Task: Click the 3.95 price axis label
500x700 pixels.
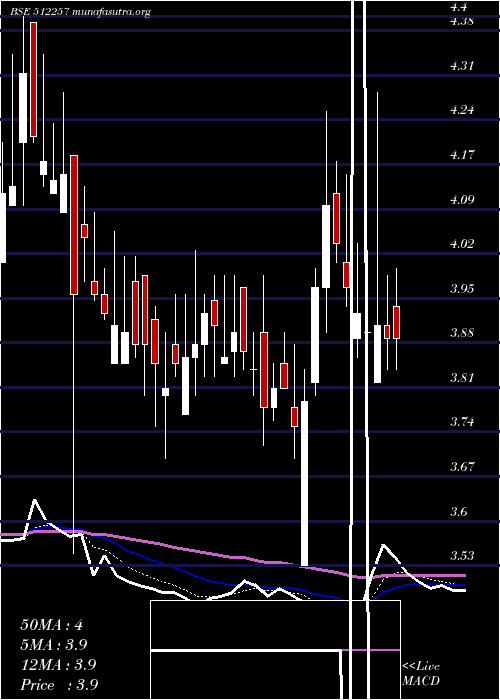Action: click(462, 288)
